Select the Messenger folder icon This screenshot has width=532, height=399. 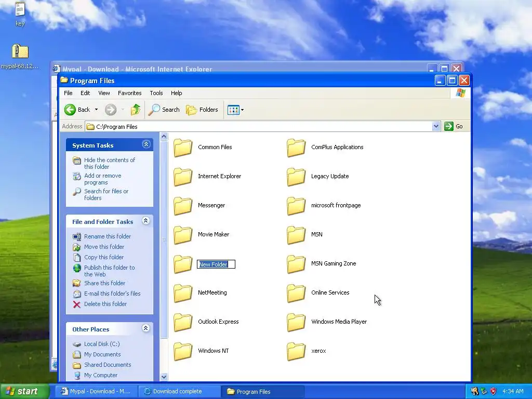183,206
